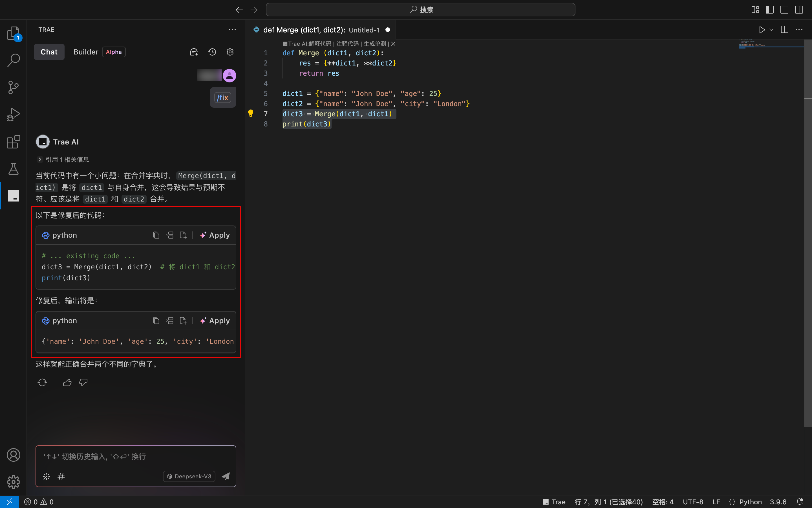This screenshot has width=812, height=508.
Task: Open the Search sidebar icon
Action: coord(14,60)
